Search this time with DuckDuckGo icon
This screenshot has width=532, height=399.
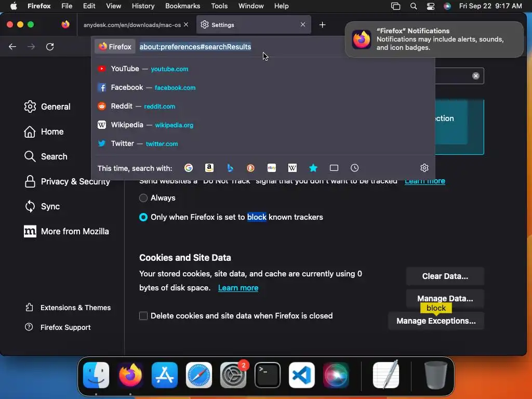point(251,168)
